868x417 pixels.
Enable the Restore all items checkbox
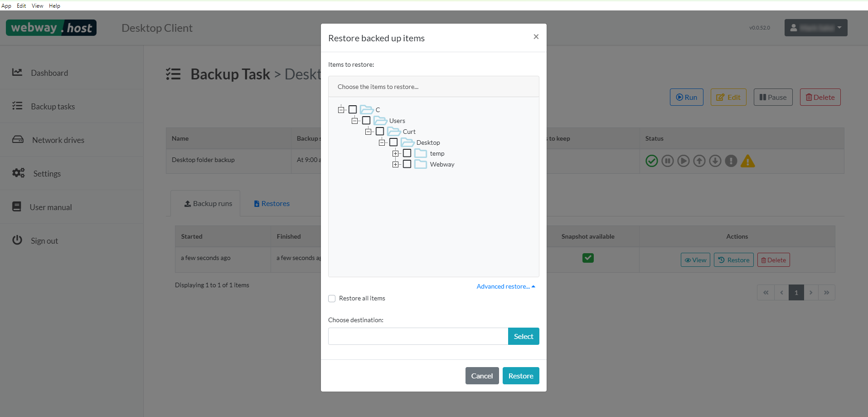pos(332,299)
